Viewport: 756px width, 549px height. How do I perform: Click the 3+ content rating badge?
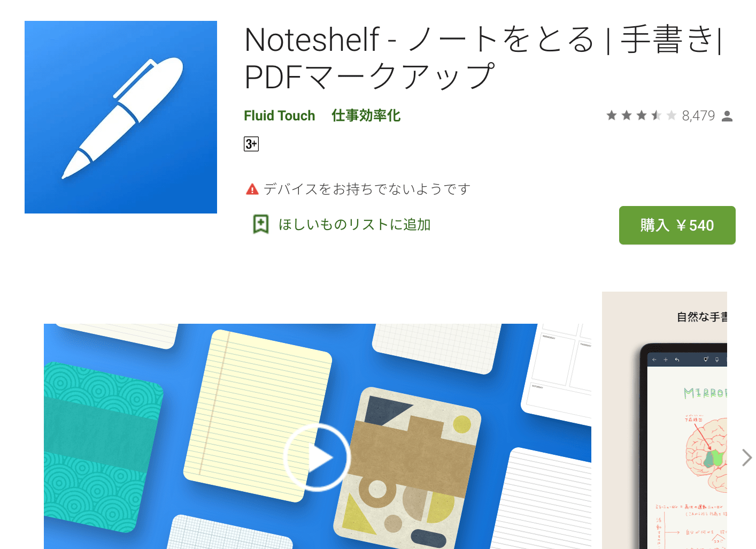click(251, 144)
